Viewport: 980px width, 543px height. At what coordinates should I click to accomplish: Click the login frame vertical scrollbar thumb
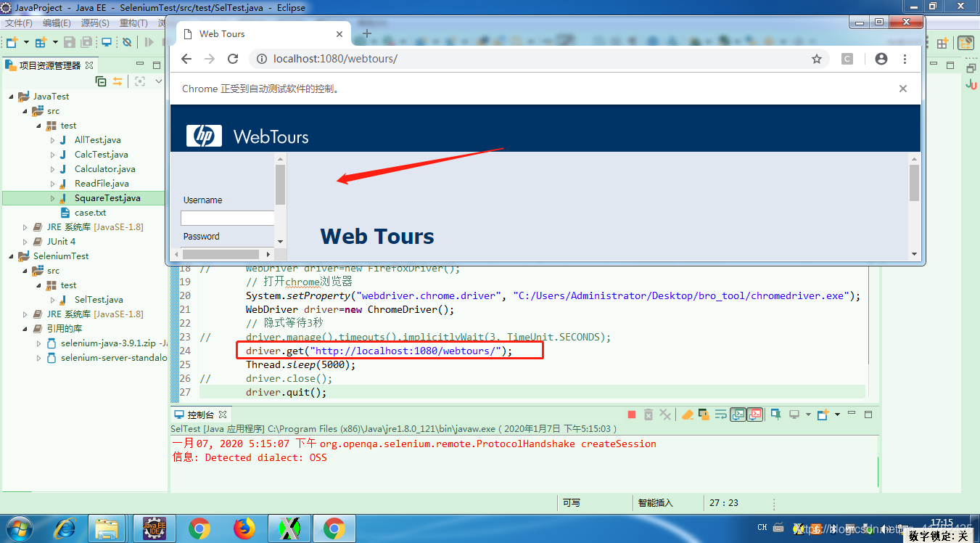pos(280,184)
